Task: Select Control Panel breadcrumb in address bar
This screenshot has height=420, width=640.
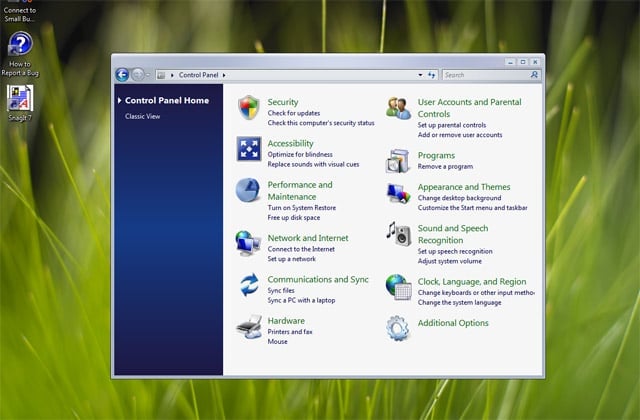Action: (198, 75)
